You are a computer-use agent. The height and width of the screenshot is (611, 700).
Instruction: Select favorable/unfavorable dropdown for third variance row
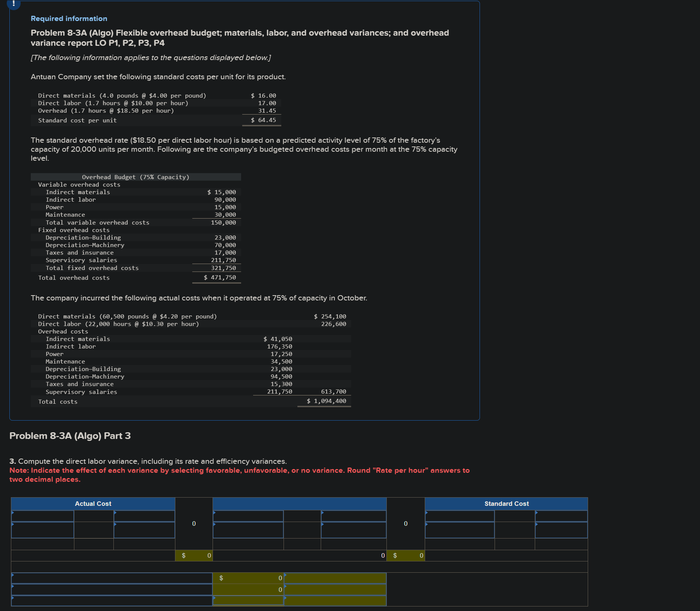(335, 600)
